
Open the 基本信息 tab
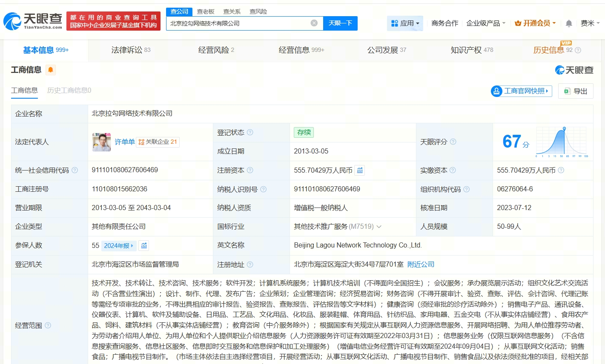click(x=46, y=50)
